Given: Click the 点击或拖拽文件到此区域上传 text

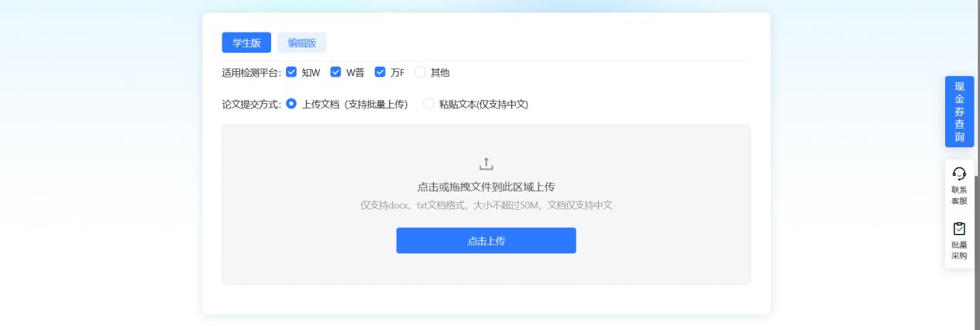Looking at the screenshot, I should (487, 187).
